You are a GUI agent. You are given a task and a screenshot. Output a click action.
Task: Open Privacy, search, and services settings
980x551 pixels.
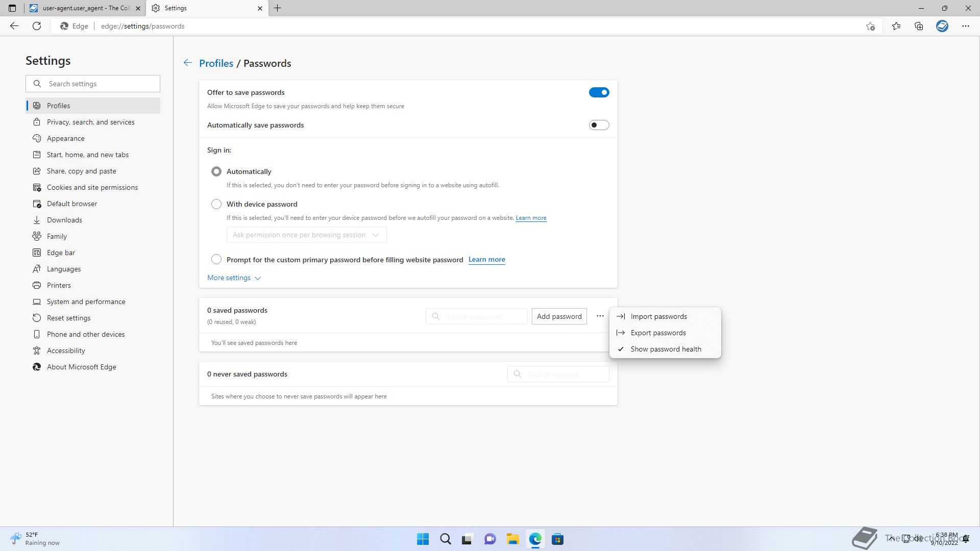93,122
